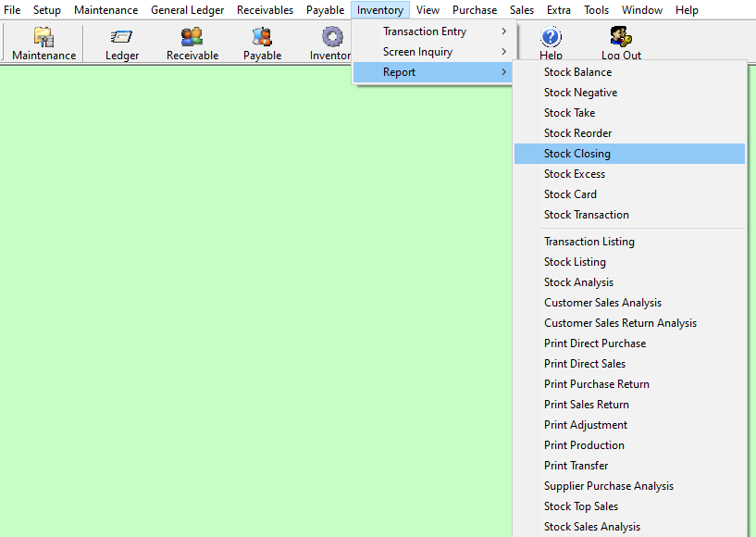Open the Receivables menu
Image resolution: width=756 pixels, height=537 pixels.
coord(266,10)
